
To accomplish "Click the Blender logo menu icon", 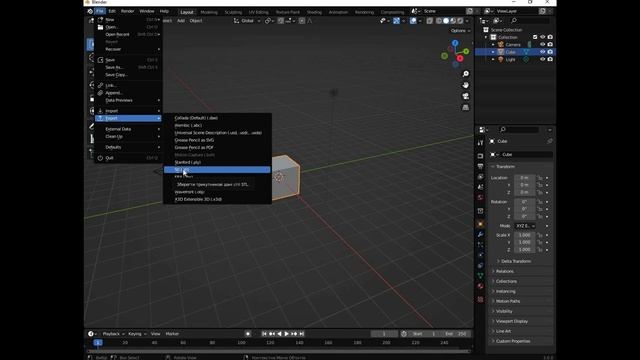I will (x=90, y=11).
